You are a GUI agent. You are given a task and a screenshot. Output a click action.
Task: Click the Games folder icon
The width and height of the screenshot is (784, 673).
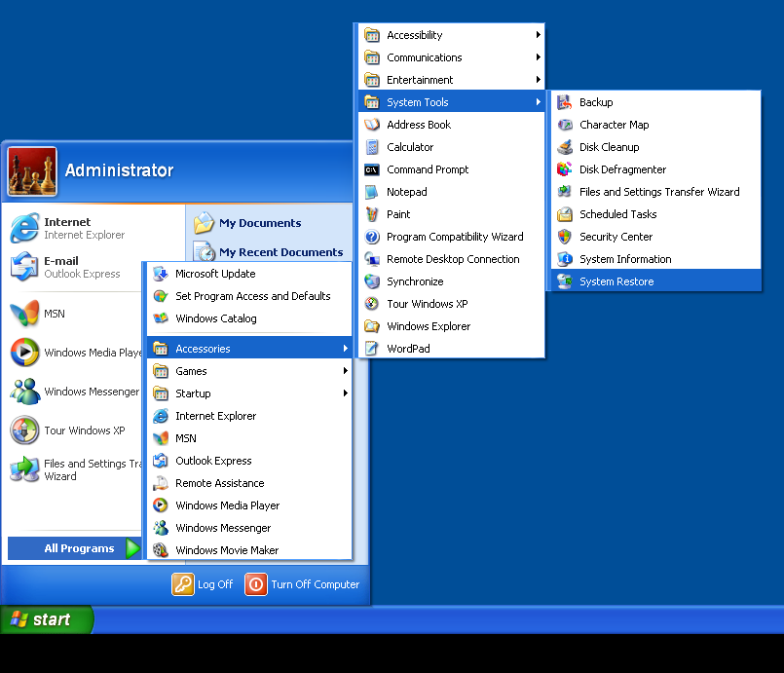[161, 370]
